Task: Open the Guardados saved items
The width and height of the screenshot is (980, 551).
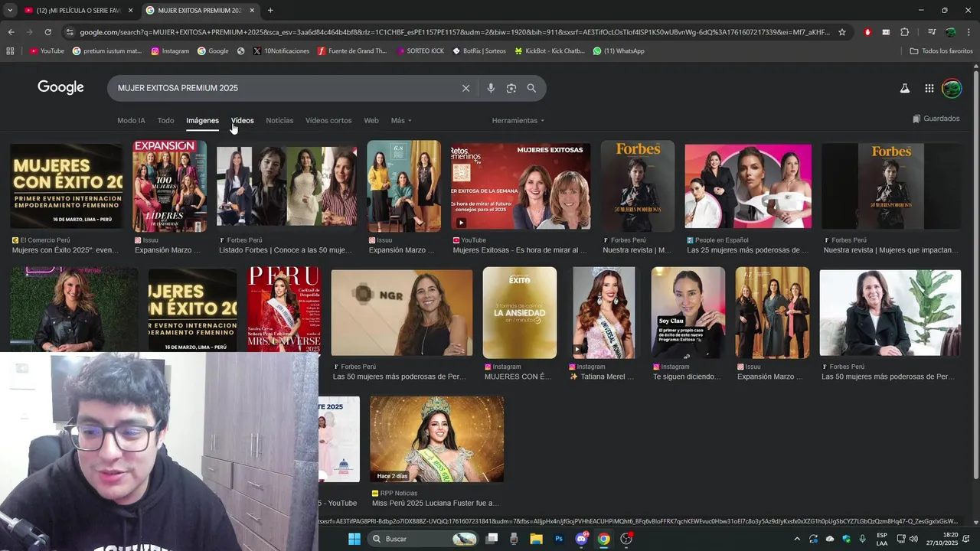Action: tap(936, 119)
